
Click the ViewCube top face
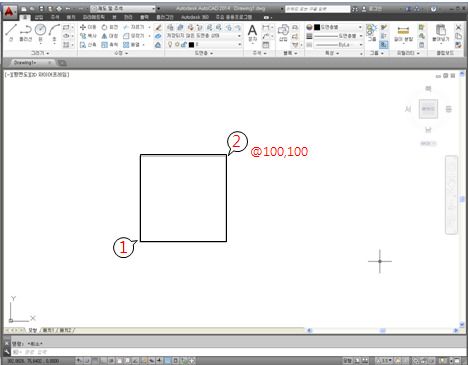pyautogui.click(x=428, y=109)
